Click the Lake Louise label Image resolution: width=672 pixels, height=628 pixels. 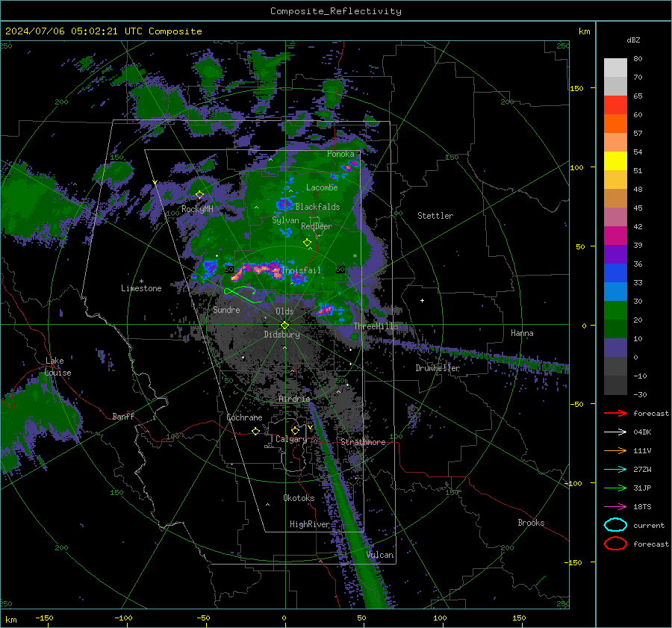click(x=58, y=367)
